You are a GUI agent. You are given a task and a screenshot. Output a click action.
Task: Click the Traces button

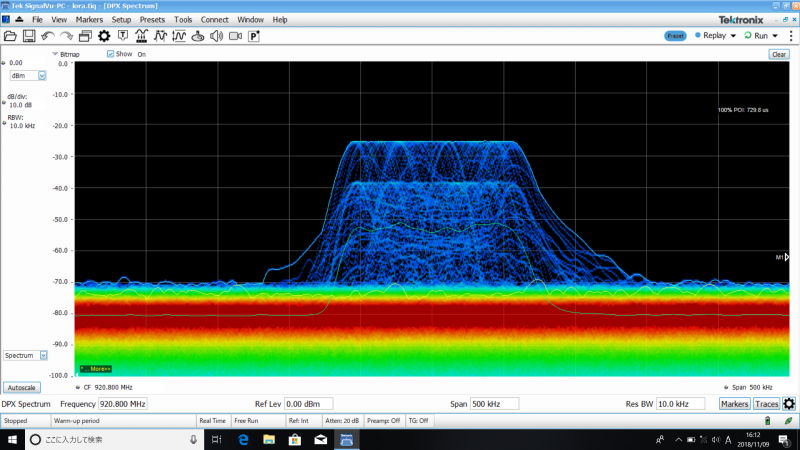[766, 404]
